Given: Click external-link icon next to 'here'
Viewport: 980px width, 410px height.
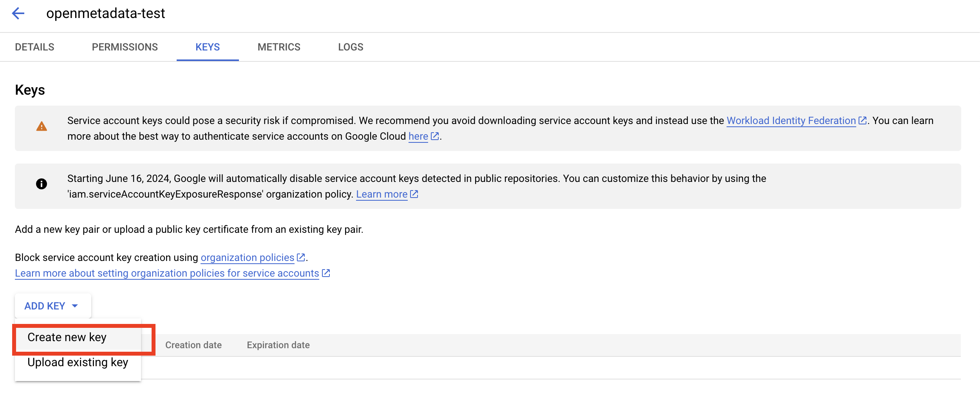Looking at the screenshot, I should point(434,136).
